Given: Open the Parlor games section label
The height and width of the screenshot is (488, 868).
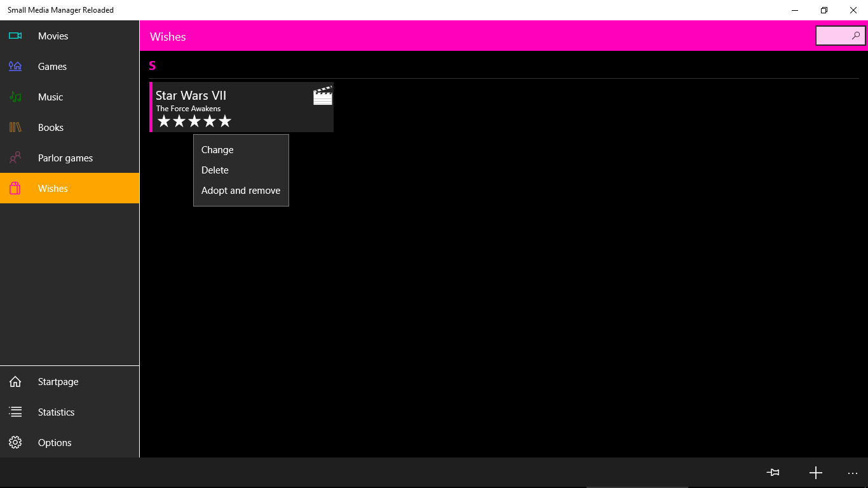Looking at the screenshot, I should coord(65,158).
